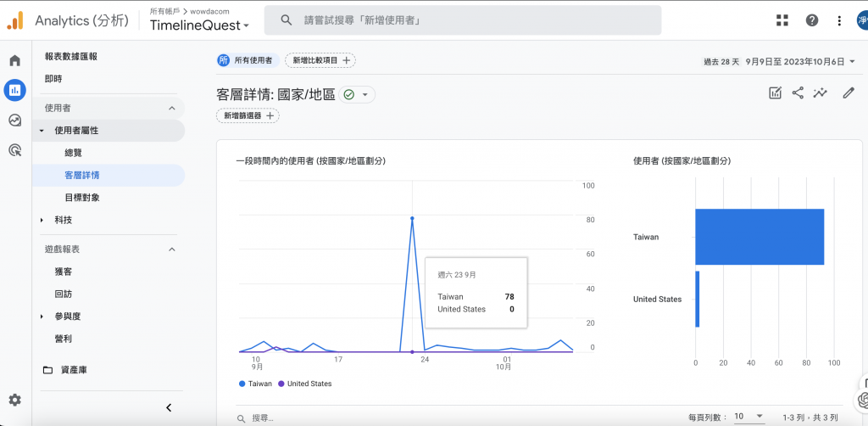Click the search magnifier in top bar
This screenshot has width=868, height=426.
(x=287, y=20)
